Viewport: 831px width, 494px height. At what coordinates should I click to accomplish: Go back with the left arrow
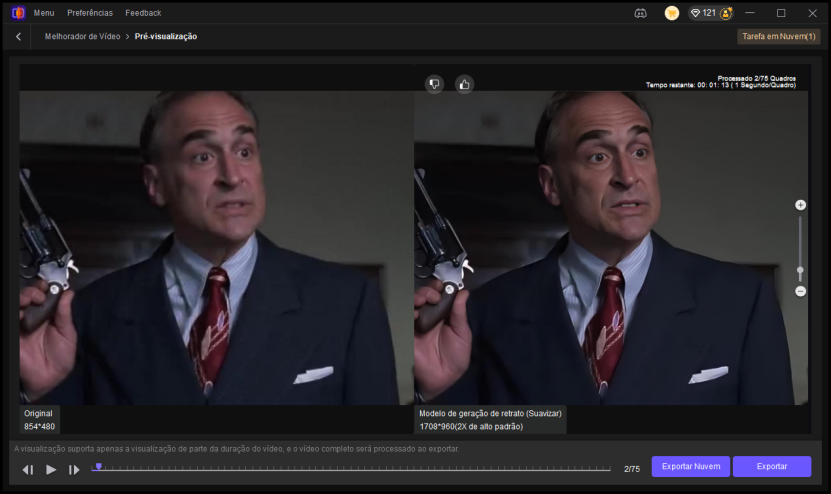click(x=19, y=37)
